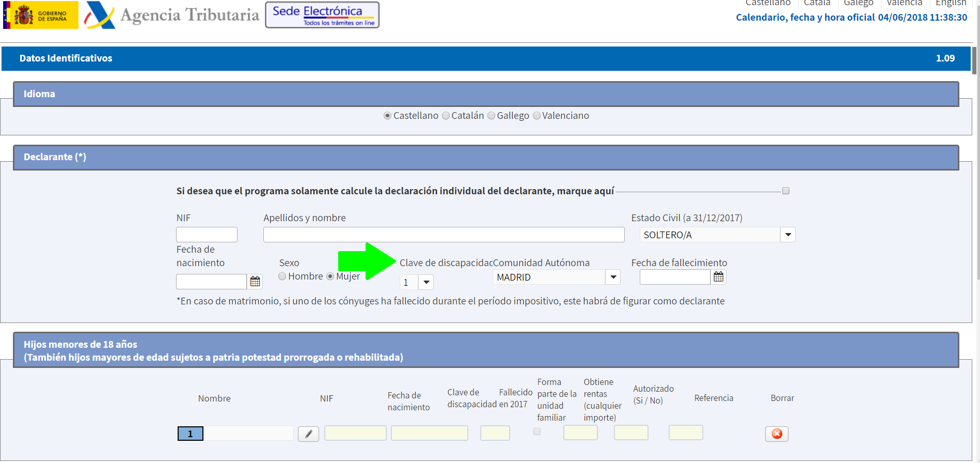Select Castellano language radio option
Image resolution: width=980 pixels, height=463 pixels.
[387, 116]
